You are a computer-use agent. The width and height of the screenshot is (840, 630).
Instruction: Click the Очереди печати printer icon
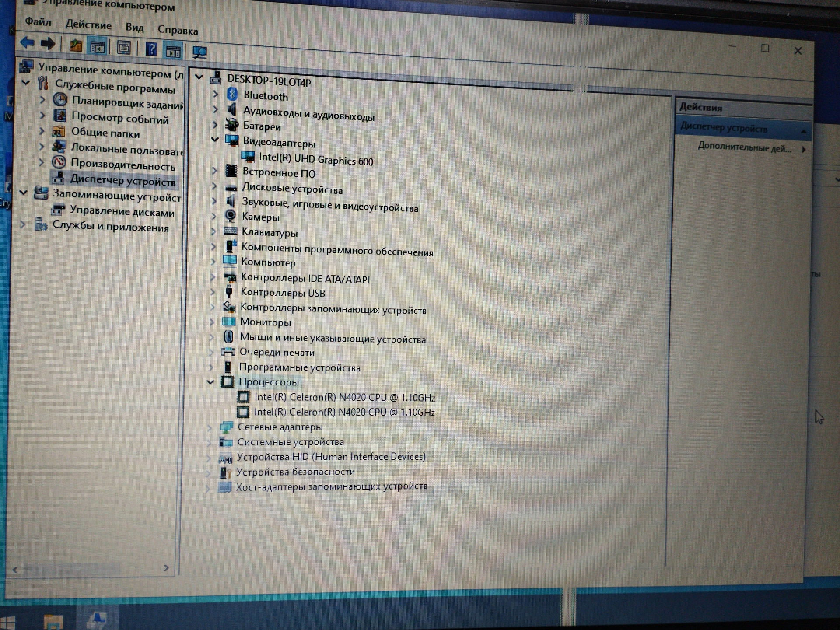coord(228,352)
